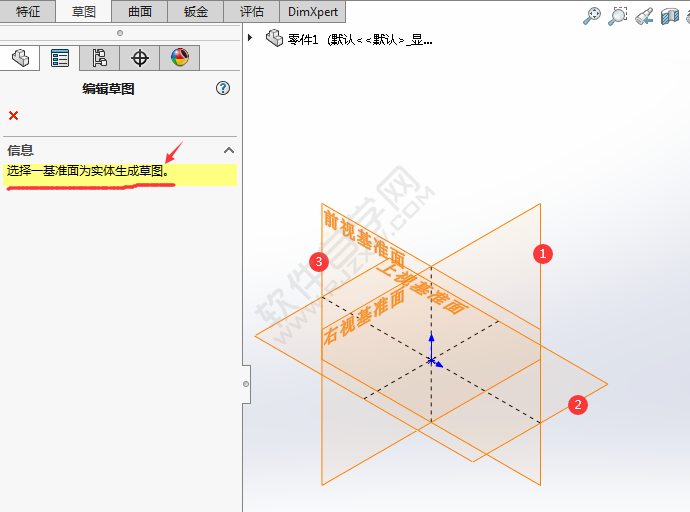690x512 pixels.
Task: Click the 零件1 part icon
Action: click(275, 38)
